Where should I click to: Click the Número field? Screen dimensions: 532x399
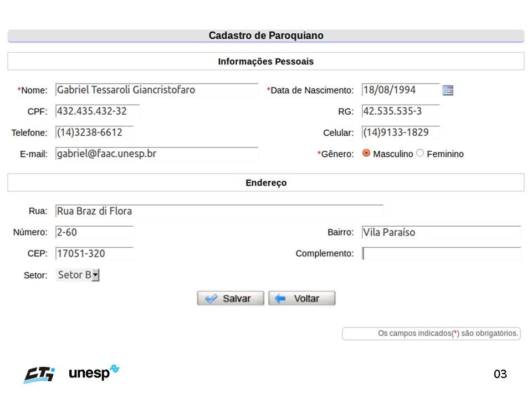[x=94, y=232]
